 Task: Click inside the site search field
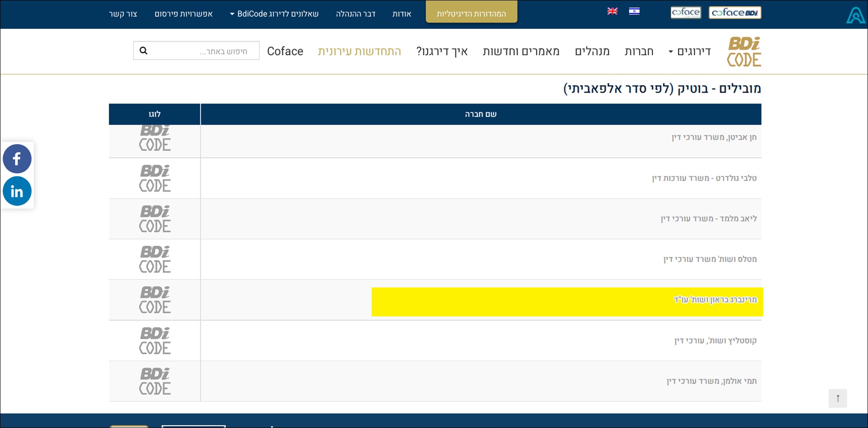[x=203, y=51]
